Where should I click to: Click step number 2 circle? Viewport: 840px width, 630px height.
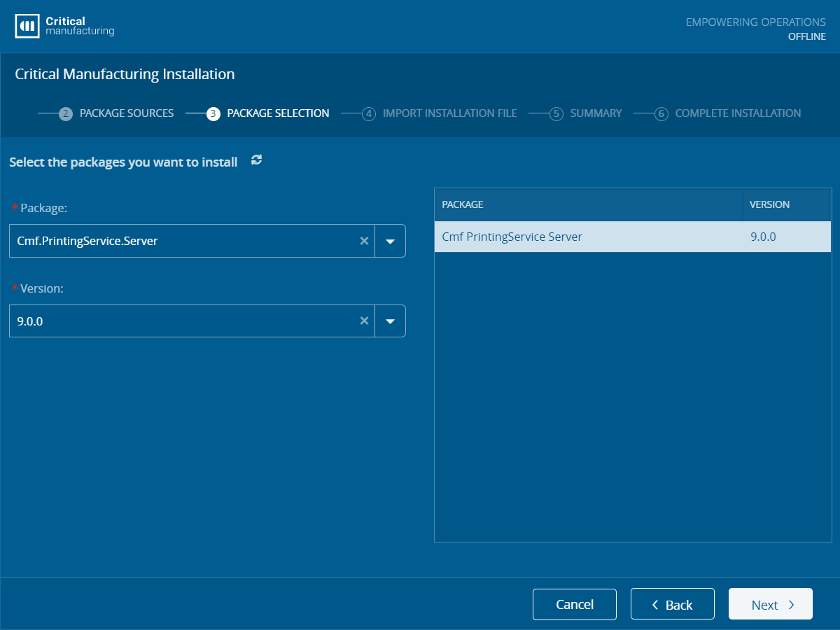point(66,114)
